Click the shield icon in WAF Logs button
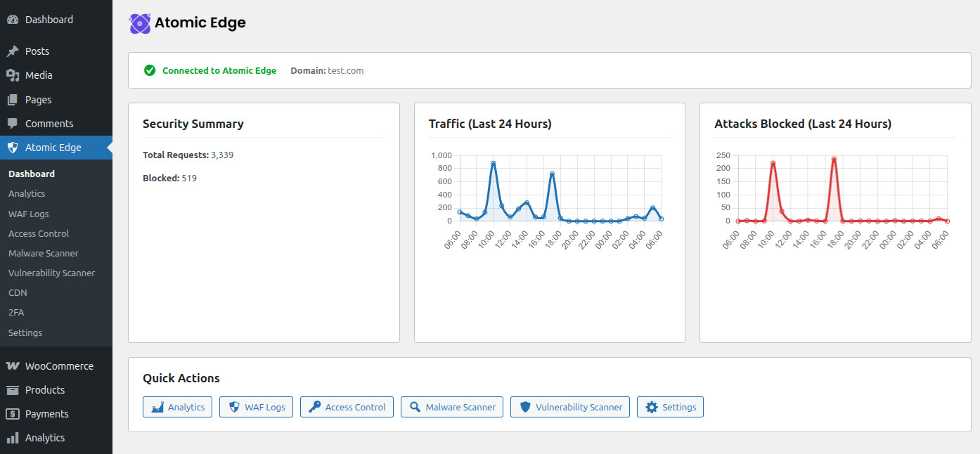Image resolution: width=980 pixels, height=454 pixels. (x=234, y=407)
